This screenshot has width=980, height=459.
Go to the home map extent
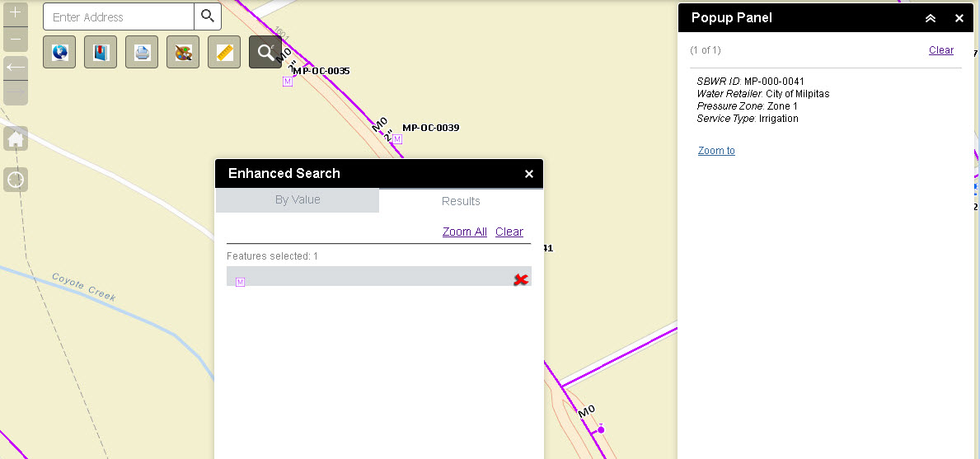pyautogui.click(x=16, y=139)
